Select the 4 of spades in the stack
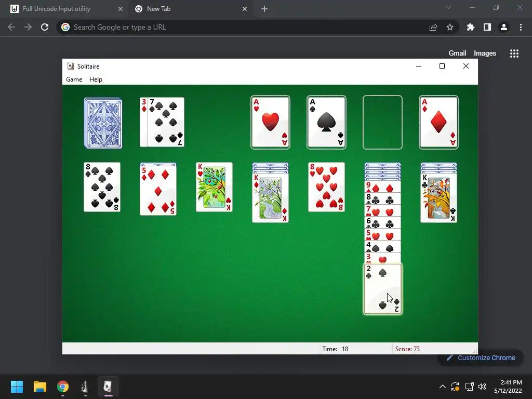The width and height of the screenshot is (532, 399). click(382, 246)
